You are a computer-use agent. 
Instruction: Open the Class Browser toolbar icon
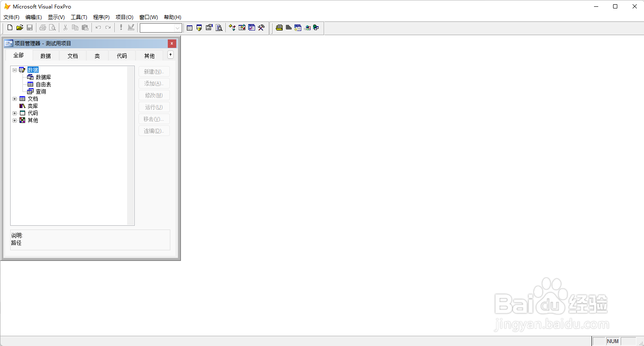(232, 28)
